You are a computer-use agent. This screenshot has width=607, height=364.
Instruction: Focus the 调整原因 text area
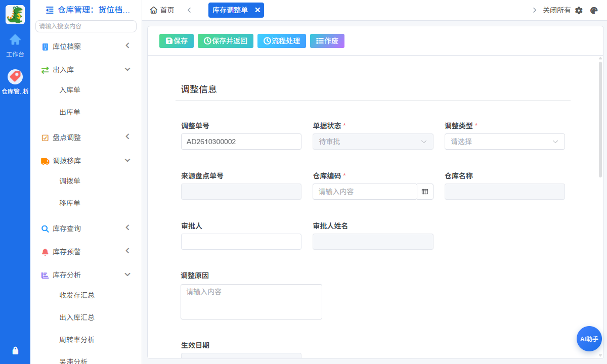click(x=251, y=302)
